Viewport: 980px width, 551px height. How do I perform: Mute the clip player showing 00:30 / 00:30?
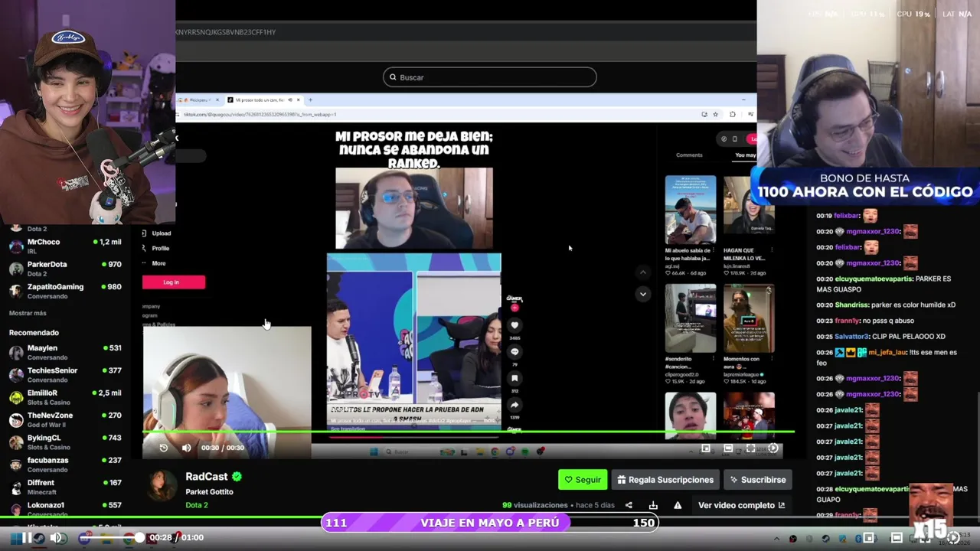pyautogui.click(x=186, y=448)
